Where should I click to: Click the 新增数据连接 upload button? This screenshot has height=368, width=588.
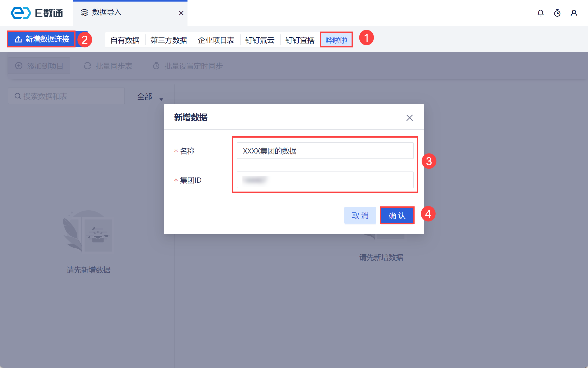(42, 39)
